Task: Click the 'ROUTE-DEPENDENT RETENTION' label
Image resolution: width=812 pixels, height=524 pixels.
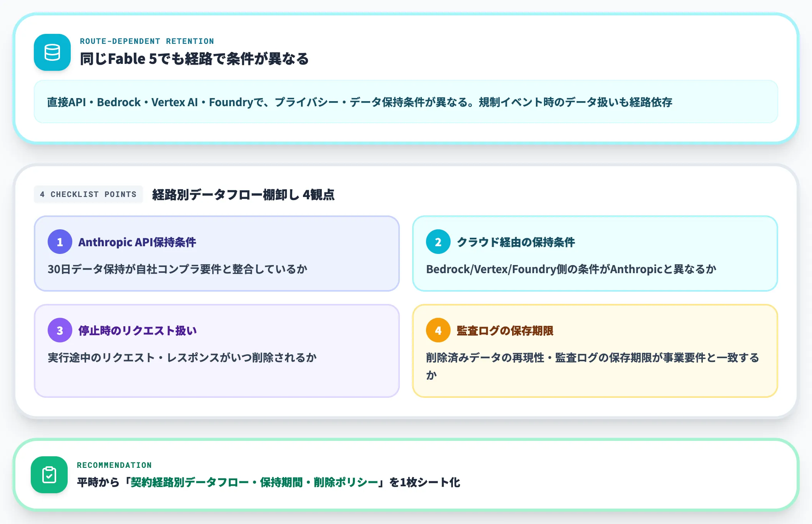Action: tap(147, 41)
